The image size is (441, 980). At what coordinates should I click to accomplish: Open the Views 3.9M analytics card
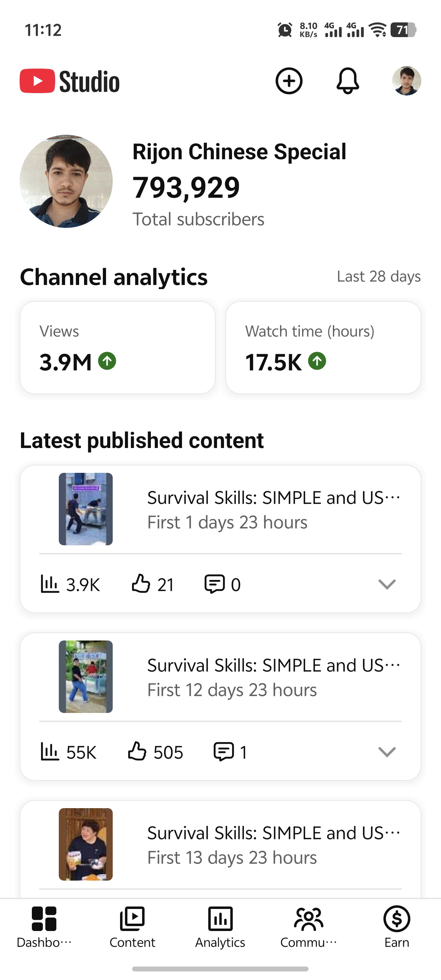click(x=118, y=347)
